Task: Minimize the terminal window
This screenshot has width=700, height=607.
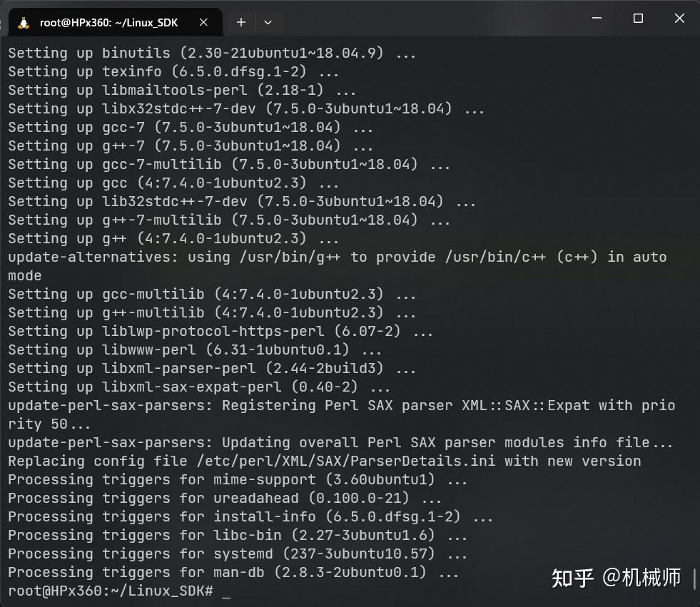Action: [597, 18]
